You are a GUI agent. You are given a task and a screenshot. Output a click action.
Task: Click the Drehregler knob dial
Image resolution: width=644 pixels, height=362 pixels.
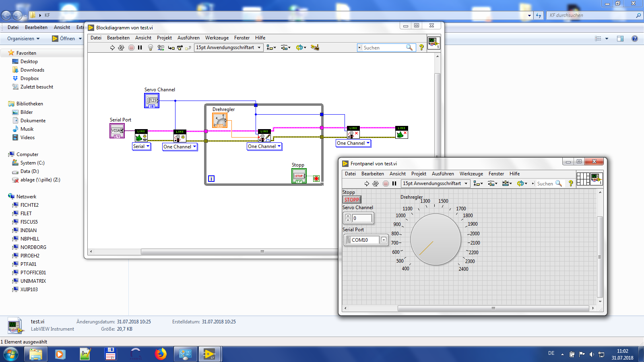click(436, 239)
